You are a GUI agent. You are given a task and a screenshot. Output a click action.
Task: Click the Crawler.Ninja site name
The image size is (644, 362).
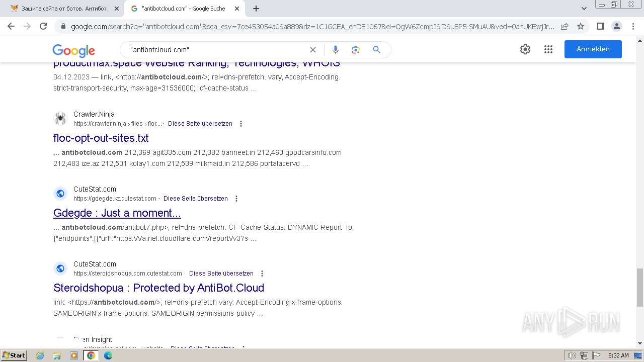point(94,114)
